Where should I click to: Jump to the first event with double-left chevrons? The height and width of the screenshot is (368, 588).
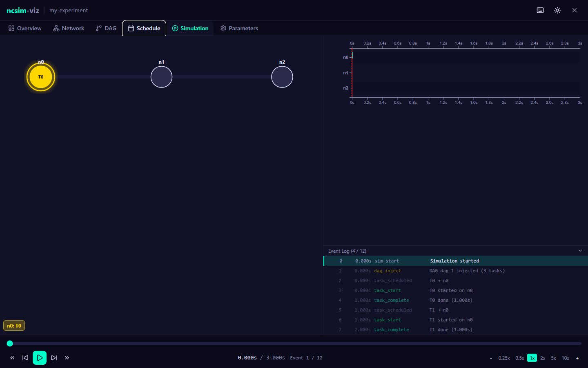coord(12,358)
